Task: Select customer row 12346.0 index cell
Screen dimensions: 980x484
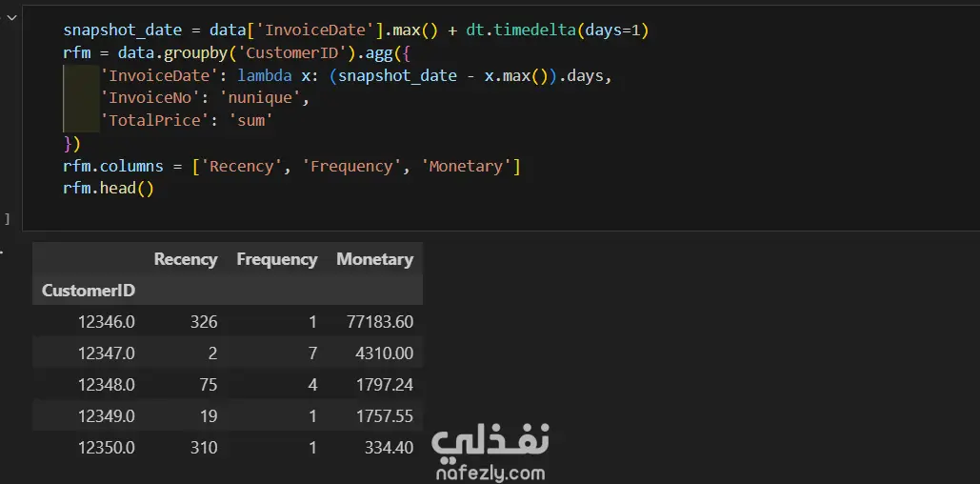Action: (107, 322)
